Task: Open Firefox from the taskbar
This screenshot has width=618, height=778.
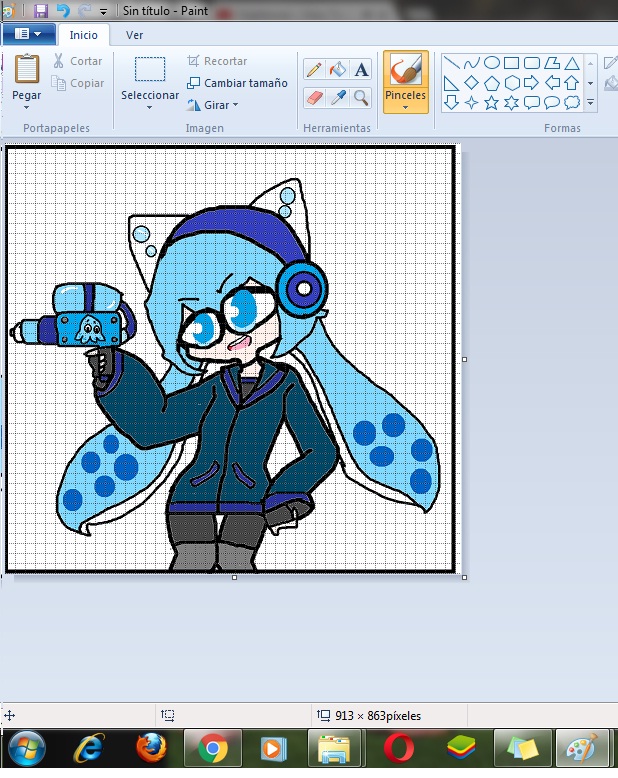Action: (x=151, y=748)
